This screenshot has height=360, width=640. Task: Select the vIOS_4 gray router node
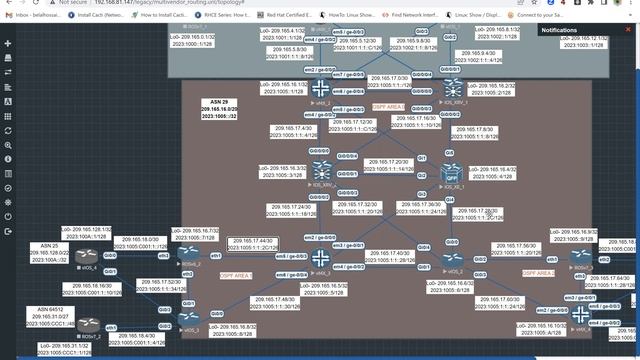[x=87, y=256]
